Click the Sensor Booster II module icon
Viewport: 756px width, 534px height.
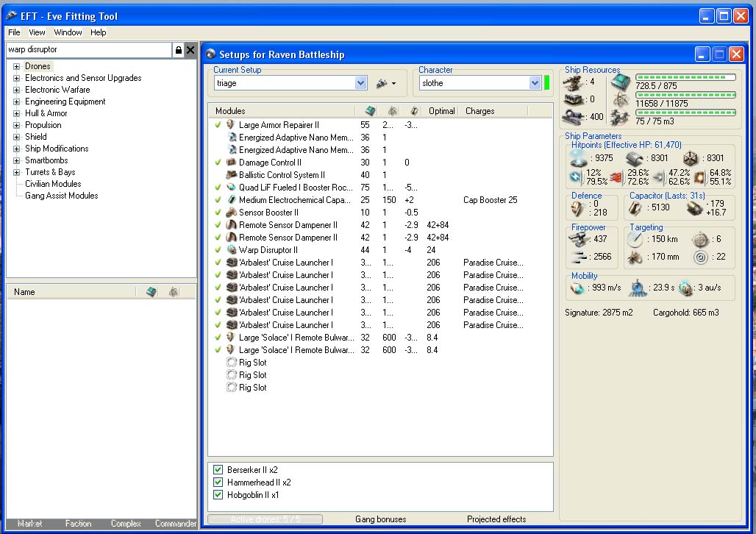pyautogui.click(x=232, y=213)
